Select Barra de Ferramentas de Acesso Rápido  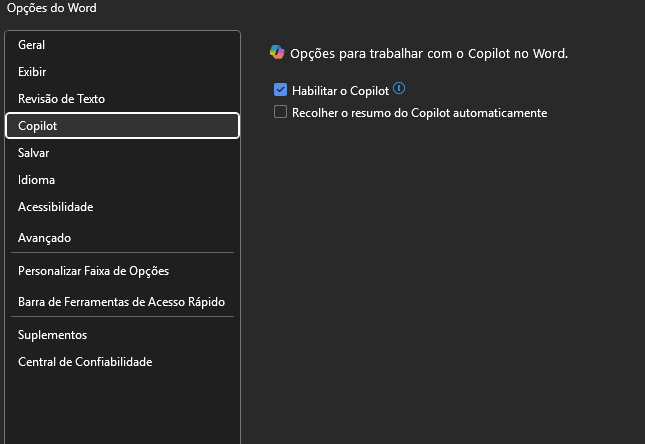122,302
